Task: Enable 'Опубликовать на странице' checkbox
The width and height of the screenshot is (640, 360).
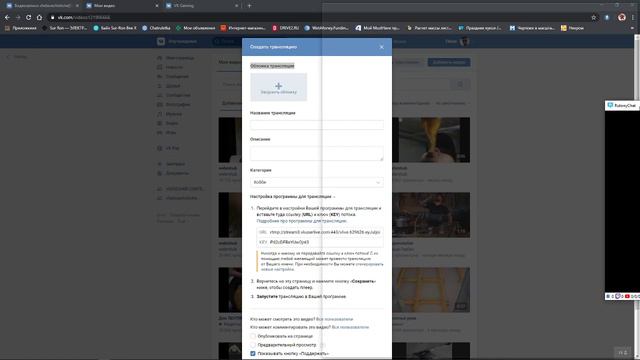Action: coord(253,336)
